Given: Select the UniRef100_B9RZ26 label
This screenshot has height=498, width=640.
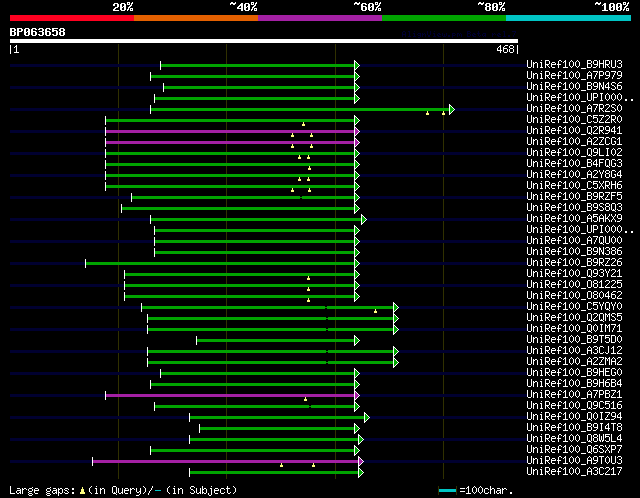Looking at the screenshot, I should pyautogui.click(x=574, y=262).
